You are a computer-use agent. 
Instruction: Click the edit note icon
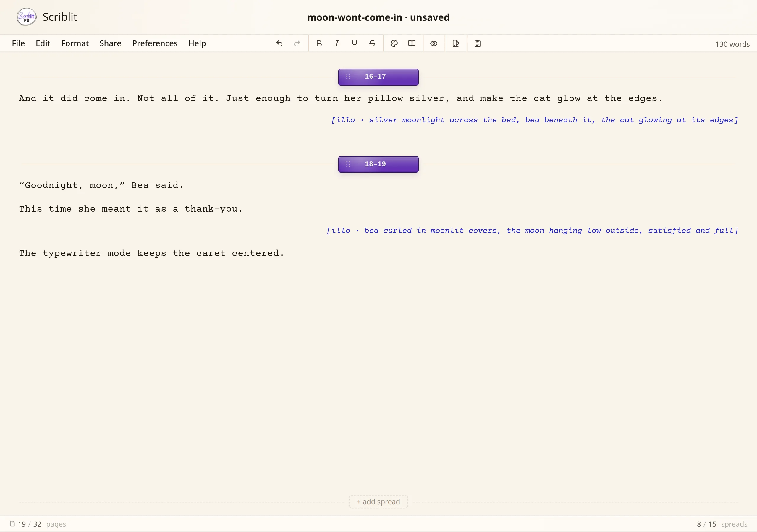click(x=456, y=43)
